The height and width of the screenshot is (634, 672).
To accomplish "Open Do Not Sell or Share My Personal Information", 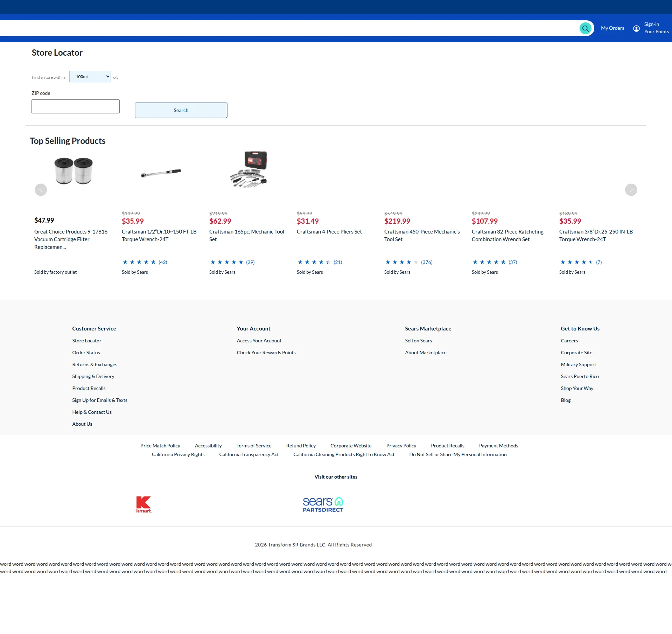I will (x=458, y=454).
